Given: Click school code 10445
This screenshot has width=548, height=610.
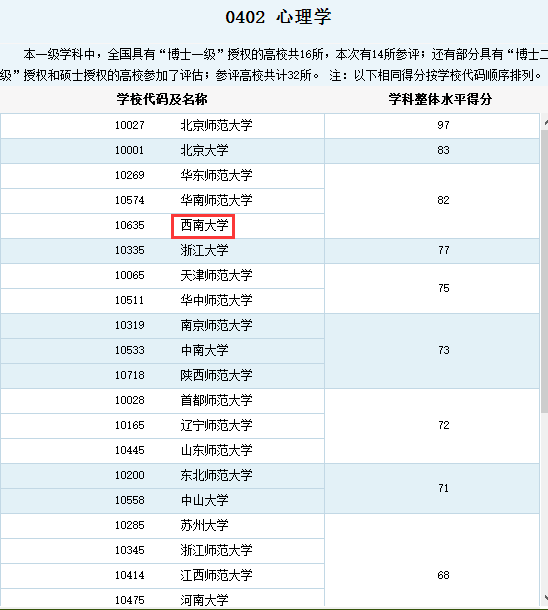Looking at the screenshot, I should point(130,450).
